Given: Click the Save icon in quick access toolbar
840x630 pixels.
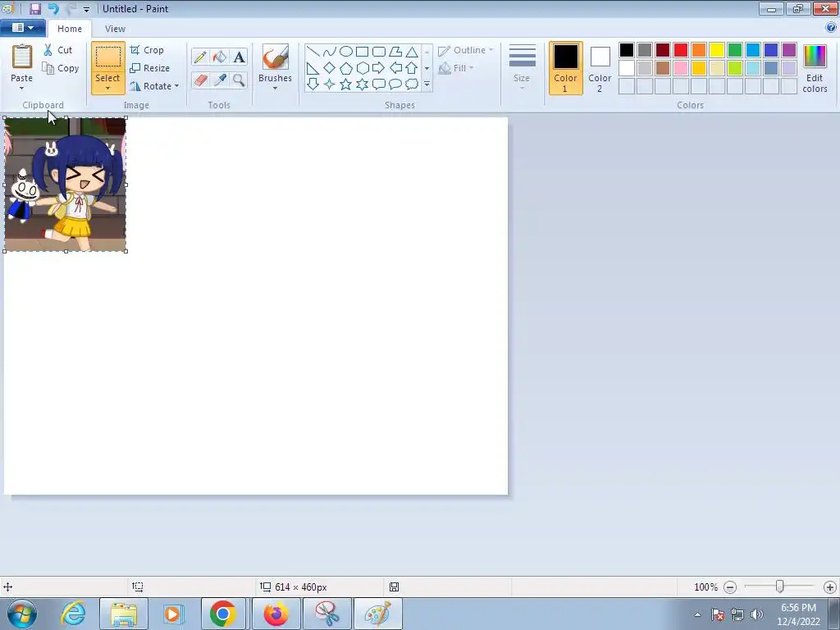Looking at the screenshot, I should [35, 8].
